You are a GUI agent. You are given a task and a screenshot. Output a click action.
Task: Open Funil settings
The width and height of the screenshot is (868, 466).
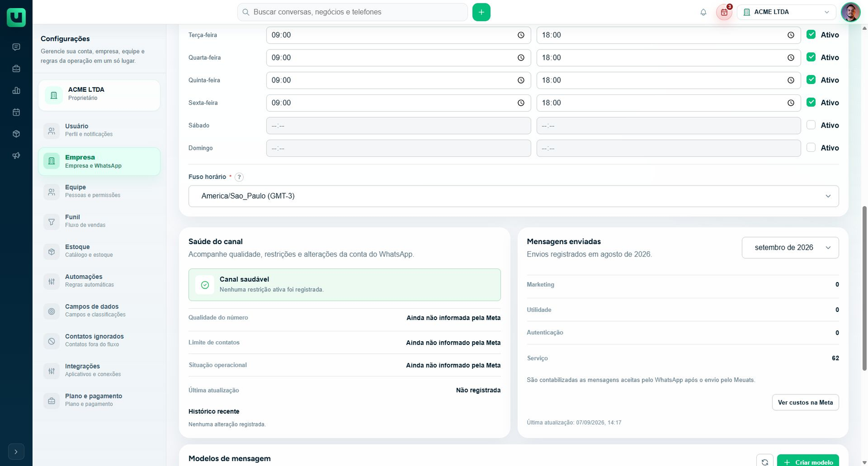point(99,221)
